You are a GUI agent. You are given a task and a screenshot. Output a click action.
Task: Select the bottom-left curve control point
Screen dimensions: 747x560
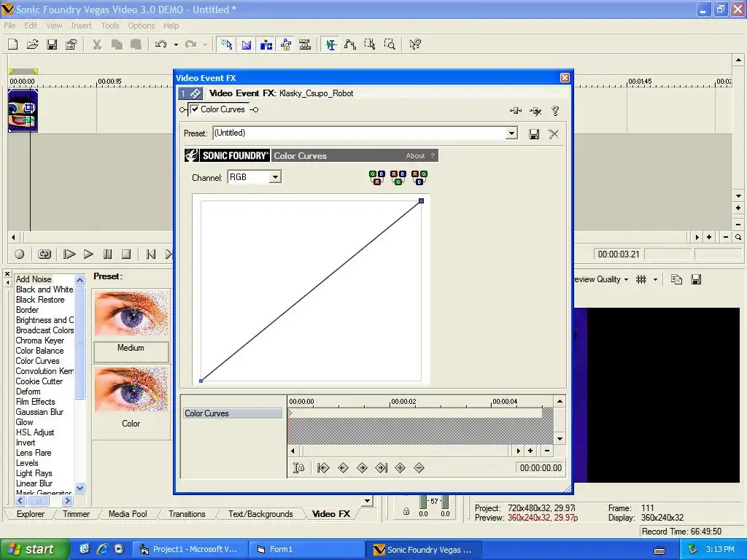[x=201, y=381]
